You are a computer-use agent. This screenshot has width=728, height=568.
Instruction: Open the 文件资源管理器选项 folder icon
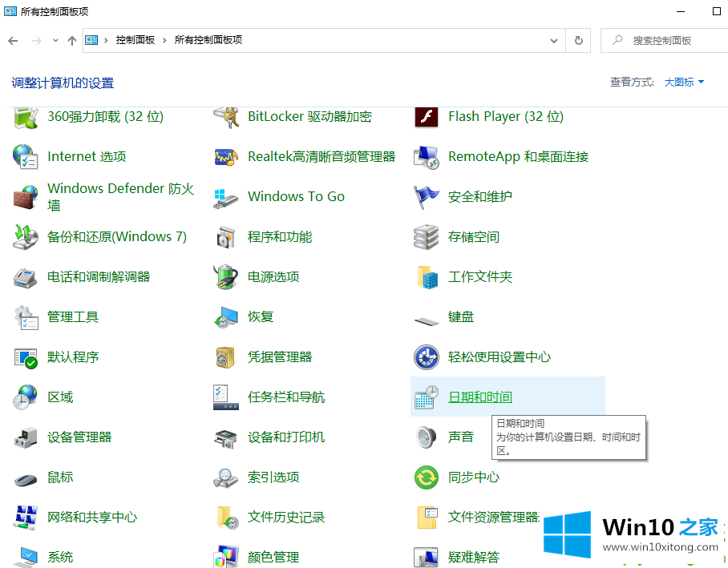point(427,518)
